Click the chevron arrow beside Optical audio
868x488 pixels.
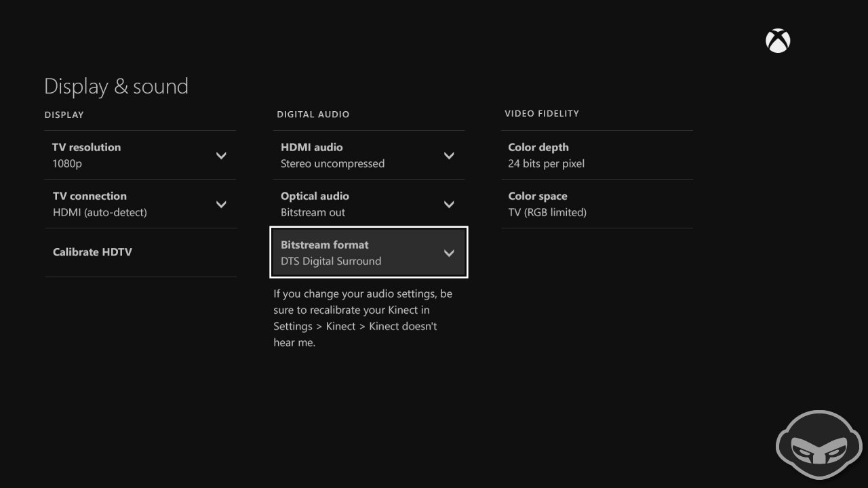(x=449, y=204)
